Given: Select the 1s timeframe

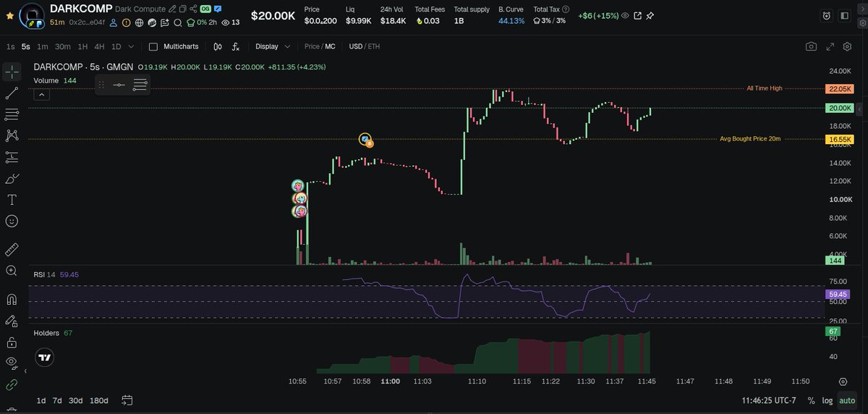Looking at the screenshot, I should coord(10,46).
